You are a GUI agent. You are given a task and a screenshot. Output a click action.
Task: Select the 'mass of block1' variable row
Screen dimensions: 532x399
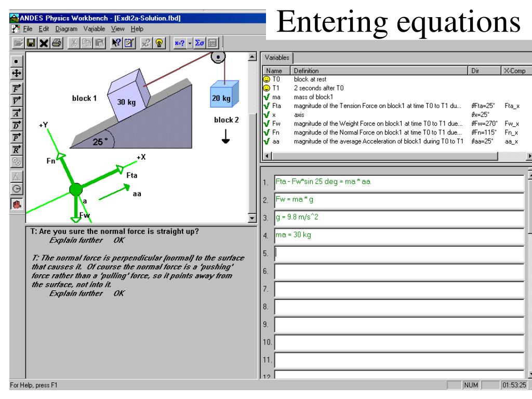397,97
